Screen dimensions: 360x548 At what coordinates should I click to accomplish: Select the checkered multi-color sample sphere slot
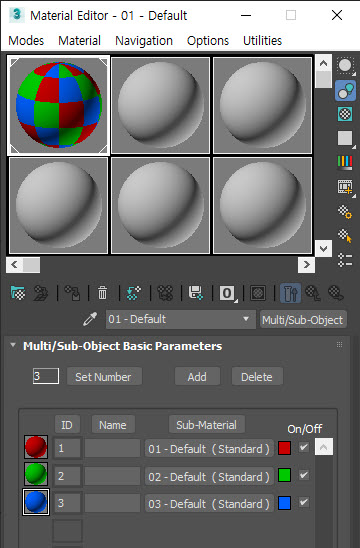click(58, 105)
